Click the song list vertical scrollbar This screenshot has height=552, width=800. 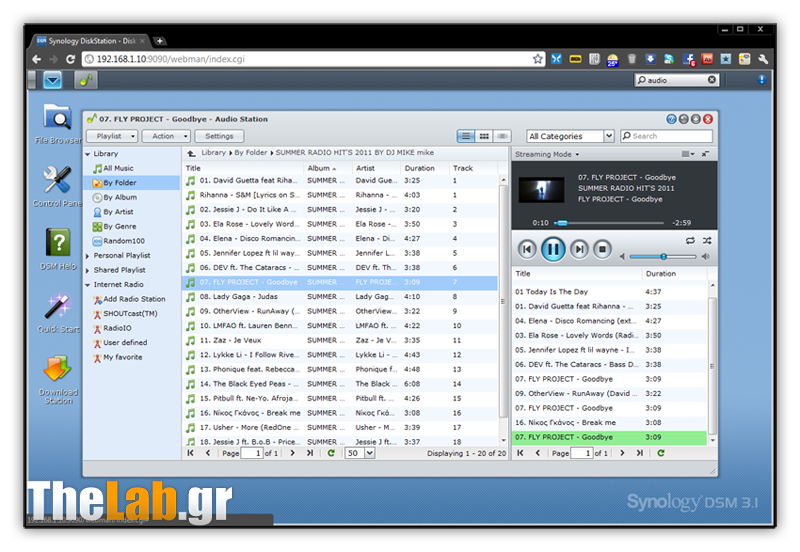pyautogui.click(x=503, y=303)
